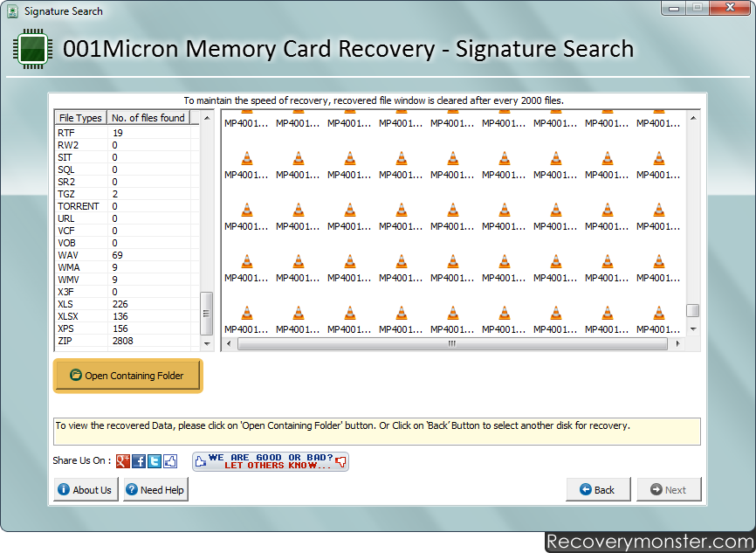The width and height of the screenshot is (756, 553).
Task: Select the TGZ row showing 2 files
Action: [127, 194]
